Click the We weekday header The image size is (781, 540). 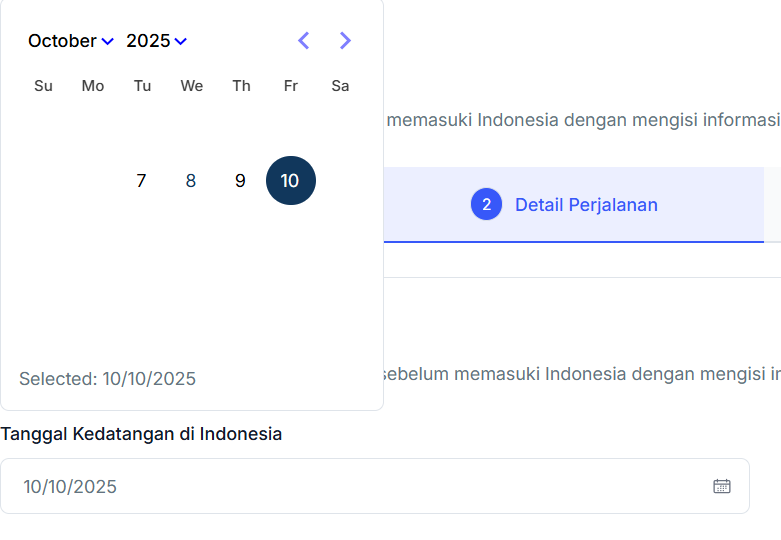[x=192, y=86]
